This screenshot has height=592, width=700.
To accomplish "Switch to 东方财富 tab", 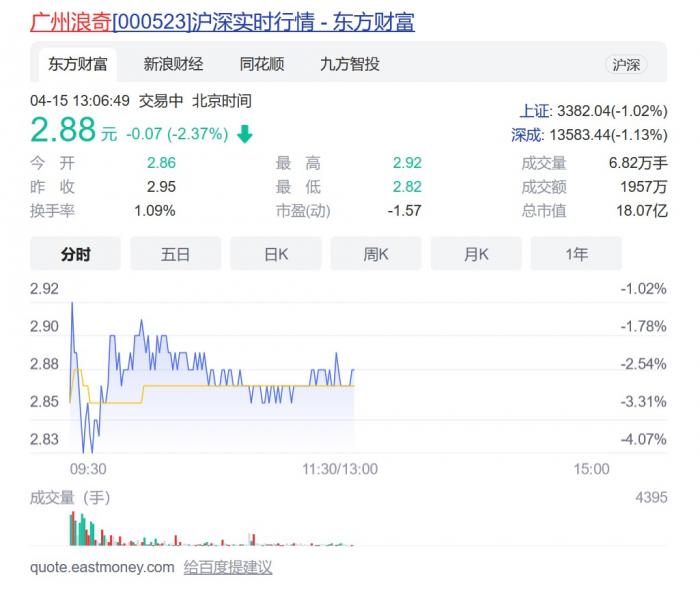I will [x=77, y=64].
